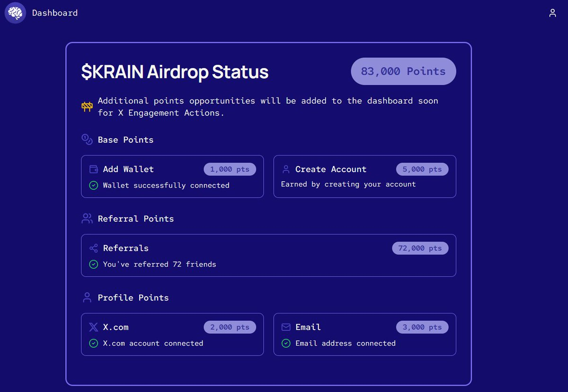
Task: Click the Email card title
Action: coord(308,327)
